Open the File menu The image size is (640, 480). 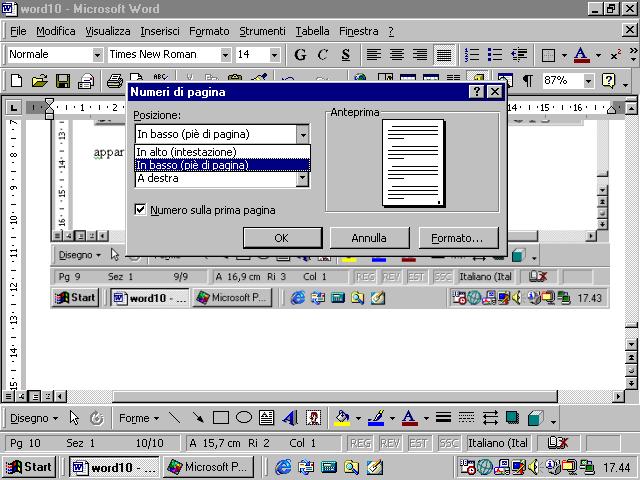(x=18, y=31)
